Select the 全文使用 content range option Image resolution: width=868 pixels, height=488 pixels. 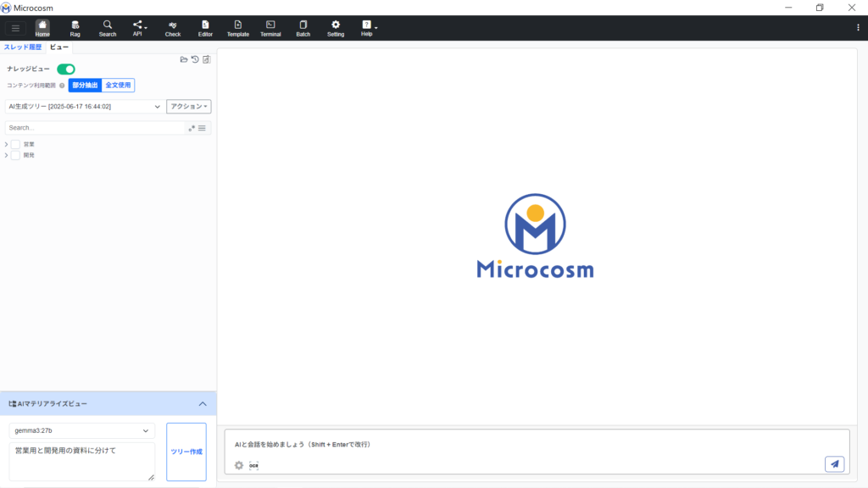(118, 86)
